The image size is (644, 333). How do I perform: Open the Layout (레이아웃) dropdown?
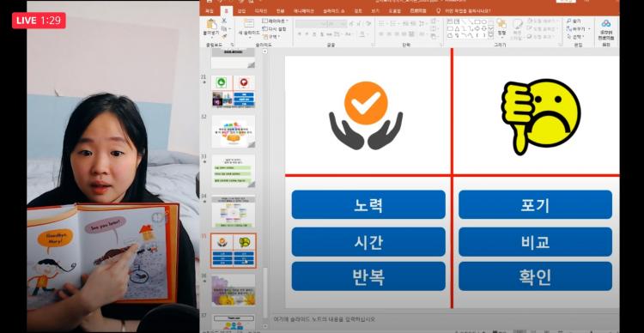(275, 21)
